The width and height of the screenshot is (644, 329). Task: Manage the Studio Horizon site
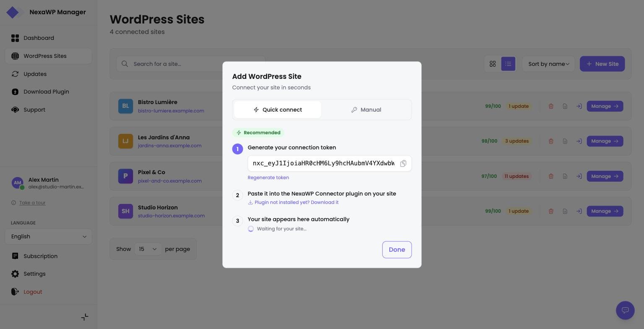coord(605,211)
